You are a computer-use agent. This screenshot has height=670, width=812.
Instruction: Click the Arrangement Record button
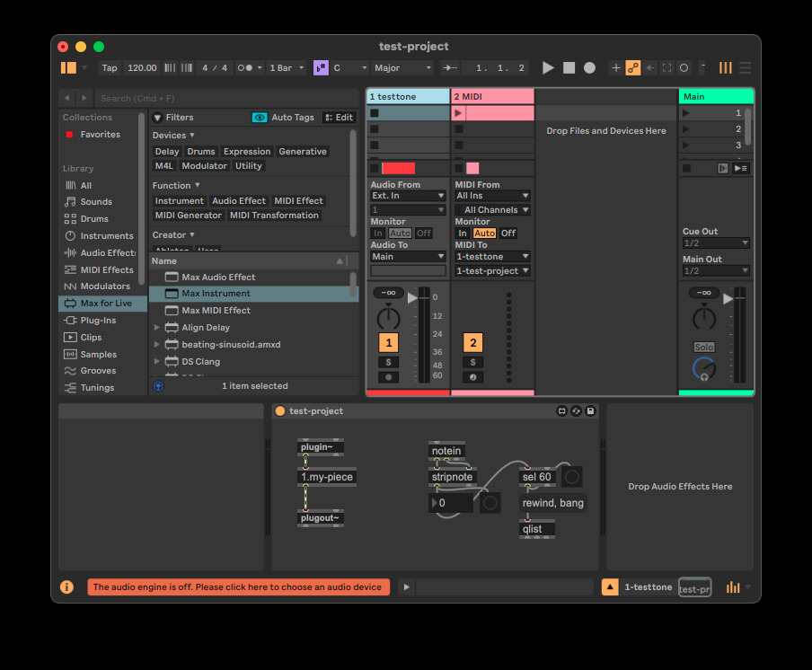pos(589,68)
